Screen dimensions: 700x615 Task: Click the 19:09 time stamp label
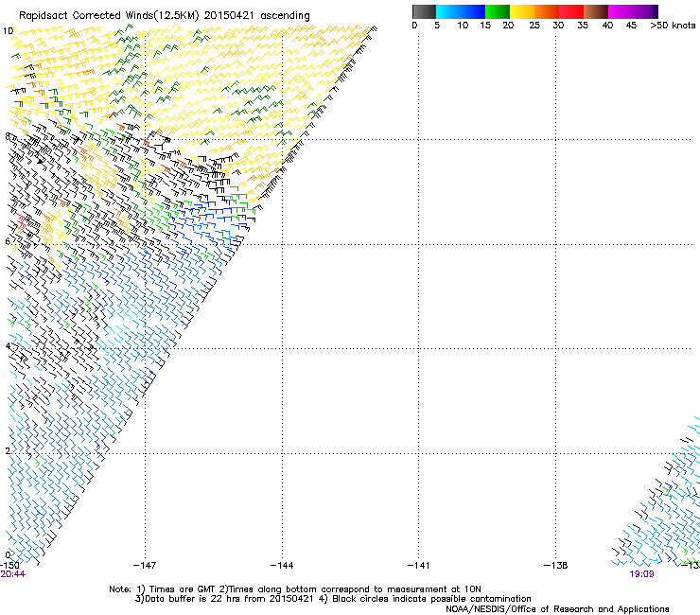[641, 574]
